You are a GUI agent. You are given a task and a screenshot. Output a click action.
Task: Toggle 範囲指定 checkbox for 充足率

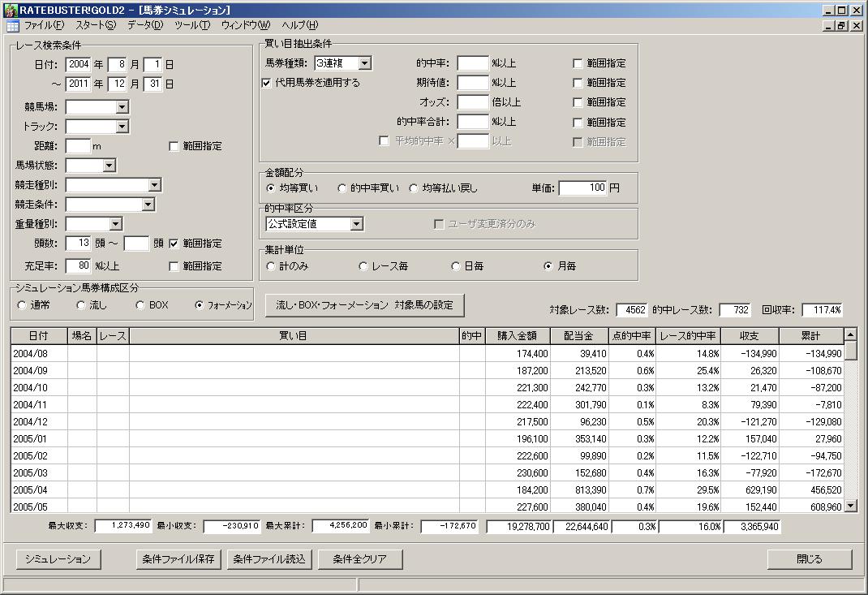click(x=174, y=266)
